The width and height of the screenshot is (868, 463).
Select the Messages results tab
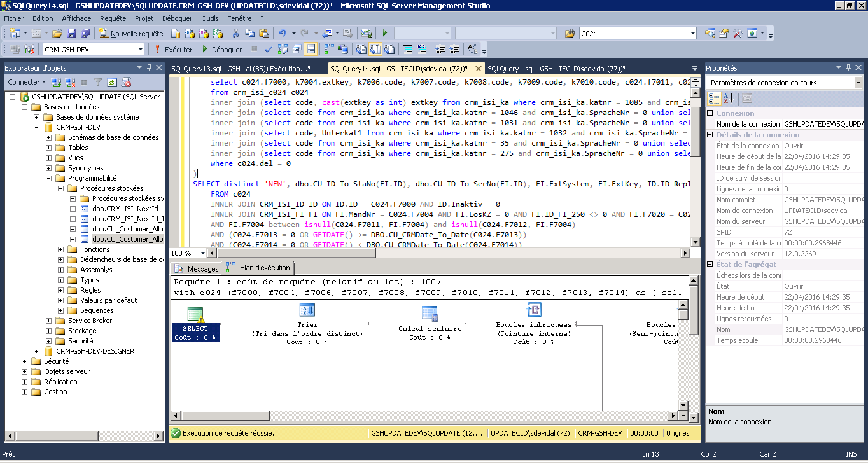(197, 268)
